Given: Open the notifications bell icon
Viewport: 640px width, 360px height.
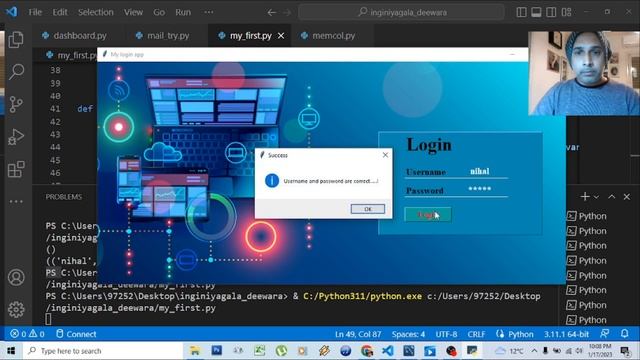Looking at the screenshot, I should coord(624,334).
